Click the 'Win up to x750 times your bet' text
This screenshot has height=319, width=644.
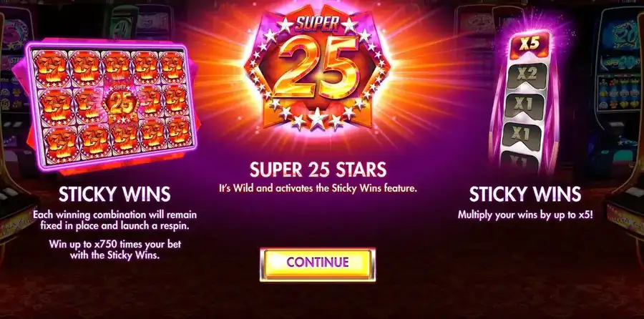point(115,245)
